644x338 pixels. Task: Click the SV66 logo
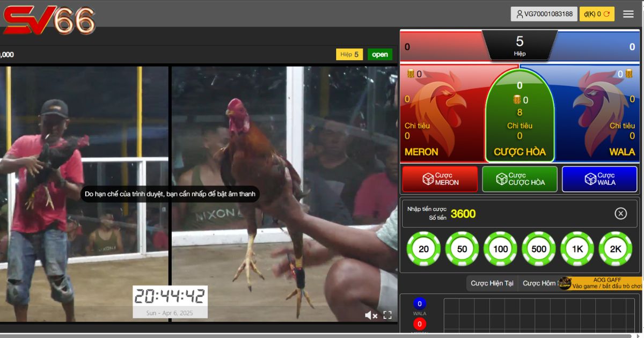point(49,20)
